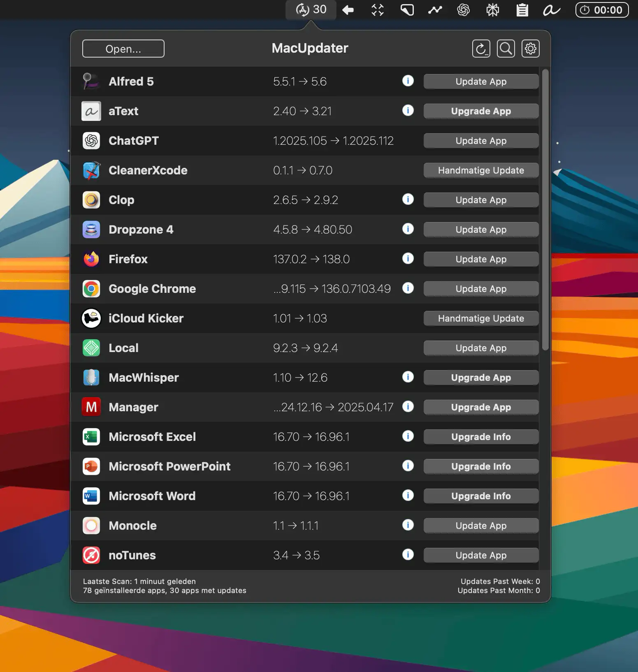Upgrade App for aText
The image size is (638, 672).
click(481, 111)
